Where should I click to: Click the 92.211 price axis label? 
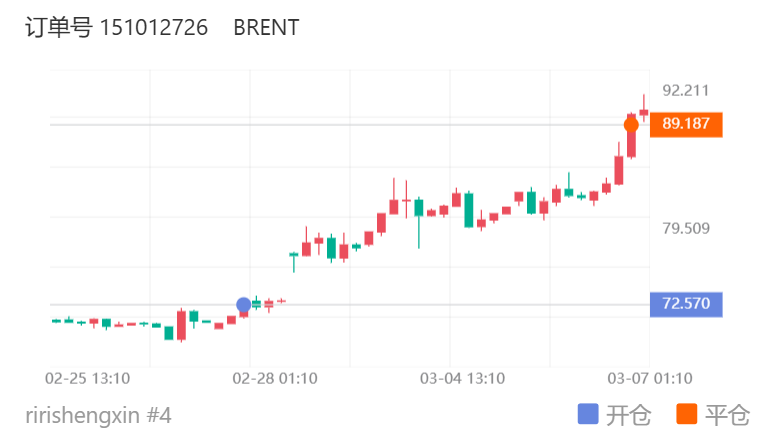(686, 91)
